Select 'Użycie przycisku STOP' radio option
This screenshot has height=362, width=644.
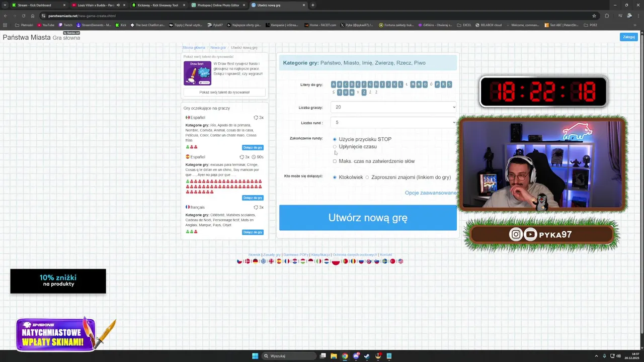click(x=335, y=139)
